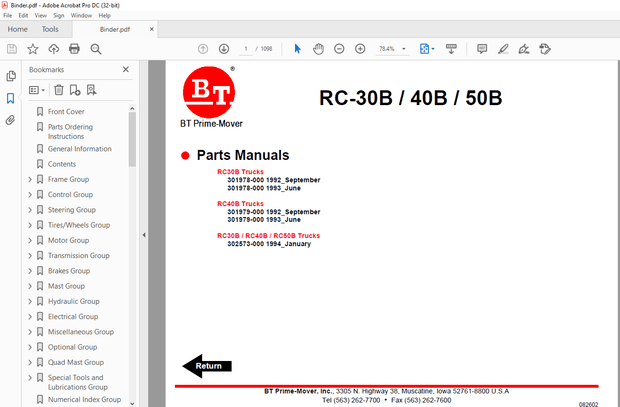Image resolution: width=620 pixels, height=407 pixels.
Task: Open the find text magnifier icon
Action: coord(96,49)
